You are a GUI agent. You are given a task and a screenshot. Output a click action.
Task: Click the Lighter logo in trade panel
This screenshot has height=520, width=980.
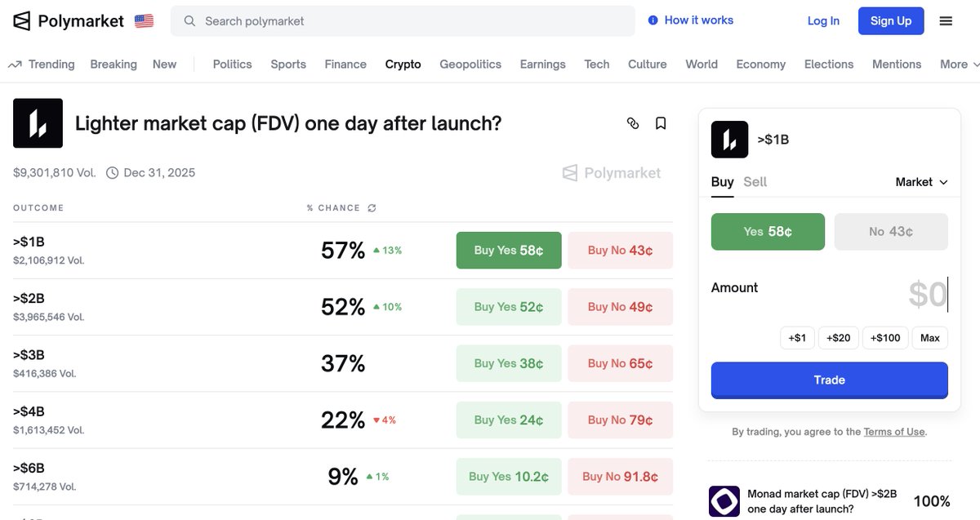pos(729,140)
